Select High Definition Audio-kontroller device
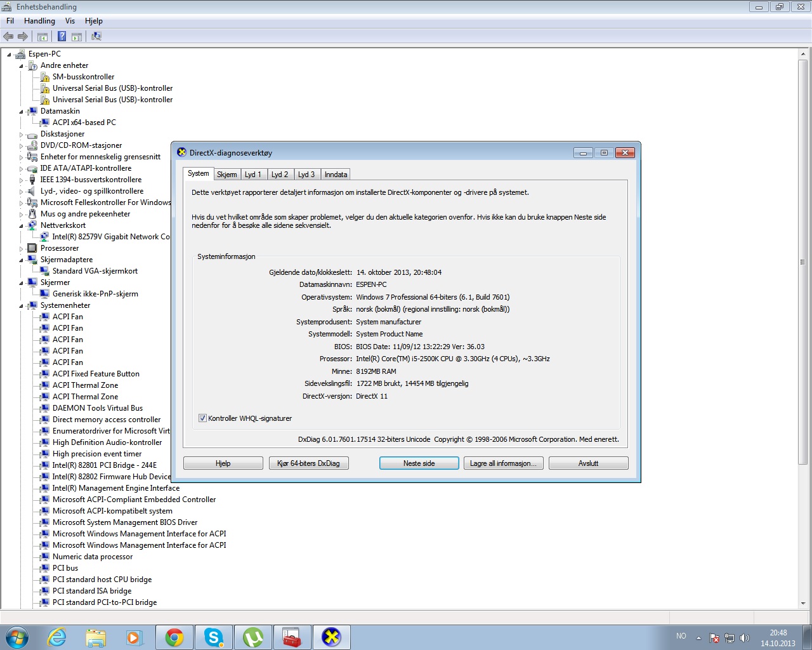The width and height of the screenshot is (812, 650). [107, 442]
